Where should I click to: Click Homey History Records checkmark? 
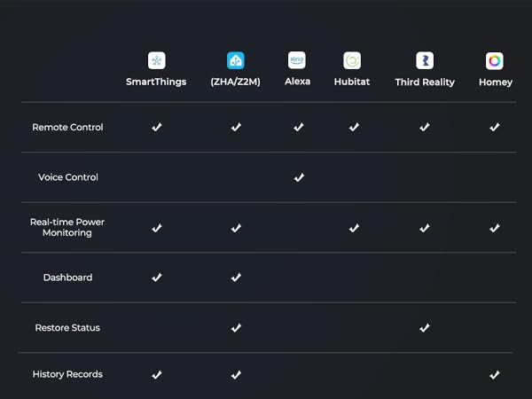495,375
